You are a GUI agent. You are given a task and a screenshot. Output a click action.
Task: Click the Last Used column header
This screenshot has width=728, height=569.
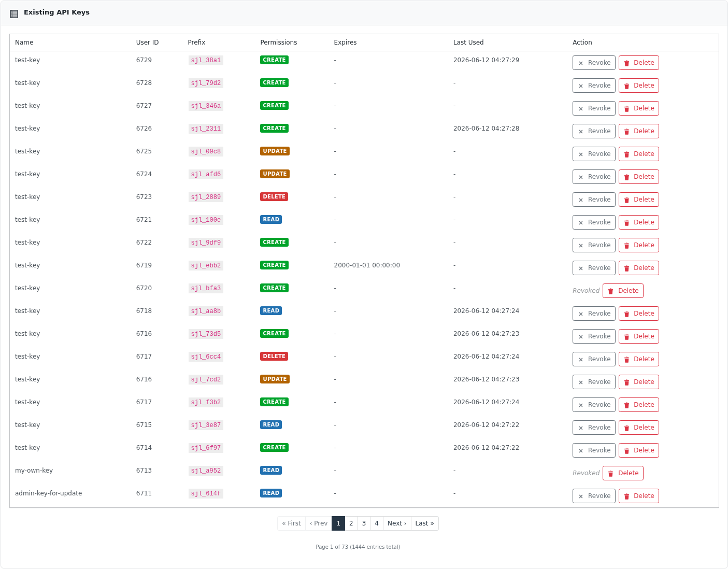pos(468,42)
